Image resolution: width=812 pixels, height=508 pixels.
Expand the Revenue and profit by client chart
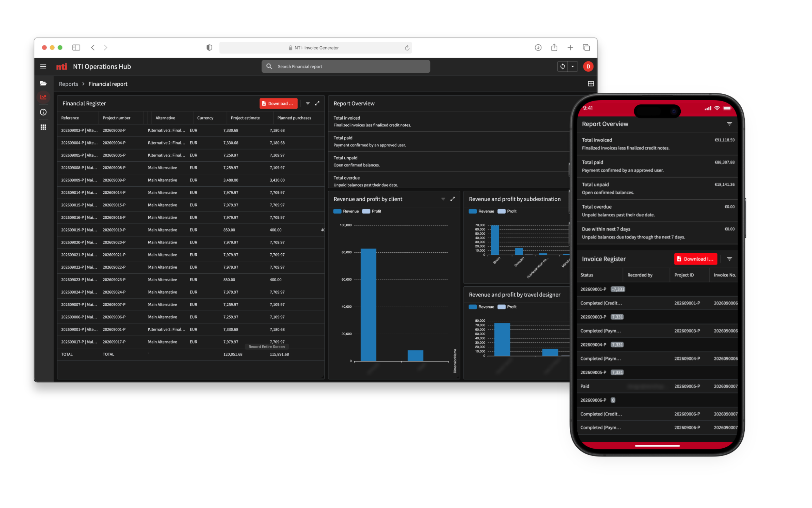pyautogui.click(x=453, y=199)
